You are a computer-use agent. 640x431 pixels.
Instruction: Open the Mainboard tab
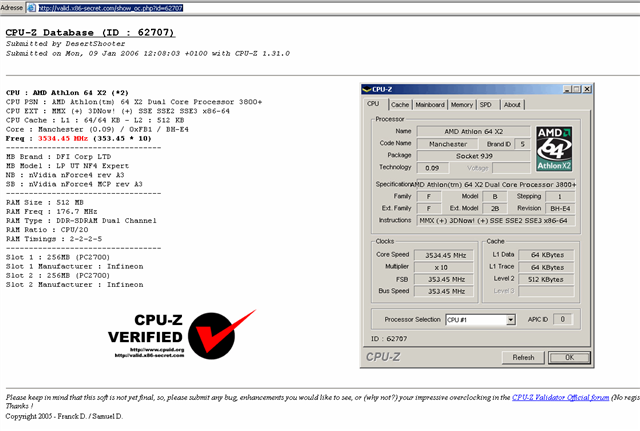[430, 105]
